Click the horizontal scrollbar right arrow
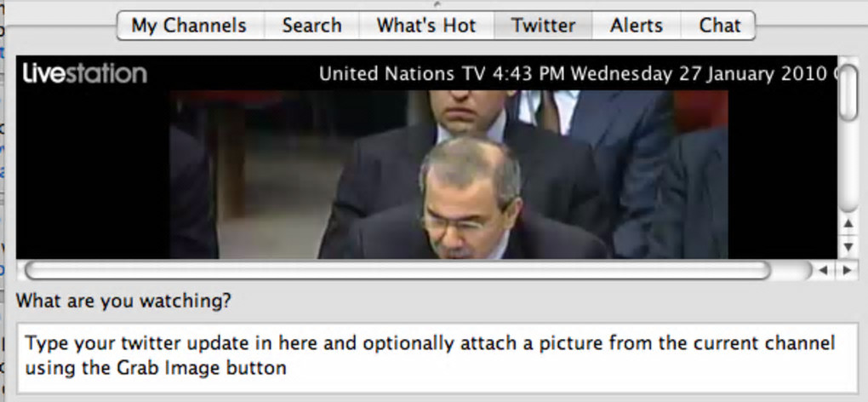868x402 pixels. (847, 270)
